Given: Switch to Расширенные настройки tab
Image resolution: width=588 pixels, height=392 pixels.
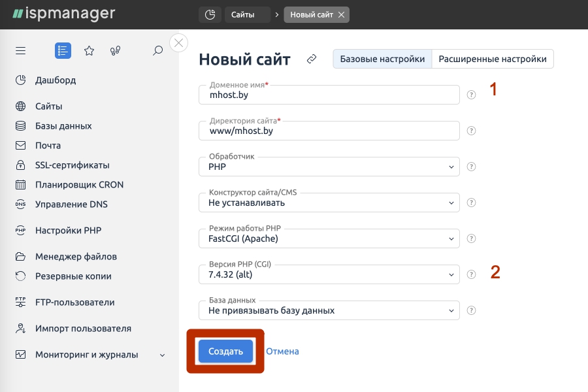Looking at the screenshot, I should click(x=493, y=59).
